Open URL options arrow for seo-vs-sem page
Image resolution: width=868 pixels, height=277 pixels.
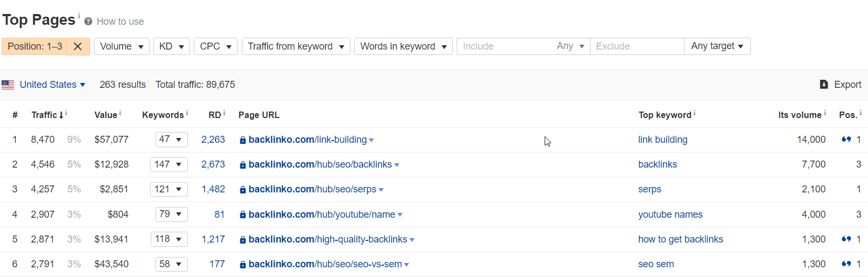[x=406, y=265]
